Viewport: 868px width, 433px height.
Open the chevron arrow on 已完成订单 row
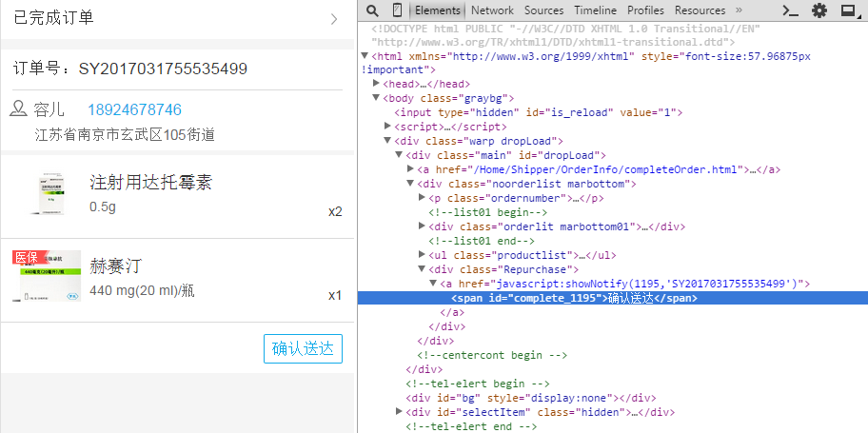pyautogui.click(x=334, y=19)
